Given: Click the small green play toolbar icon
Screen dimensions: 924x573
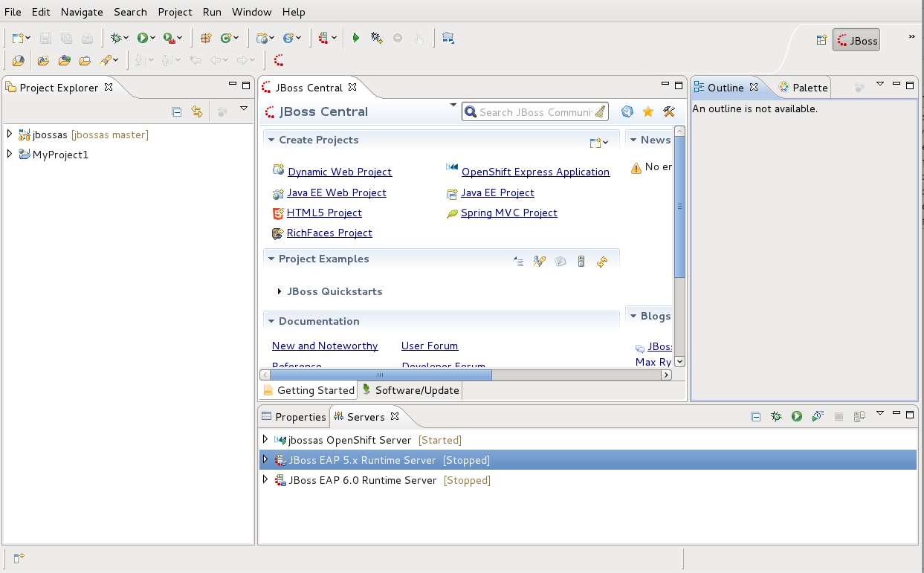Looking at the screenshot, I should [356, 38].
